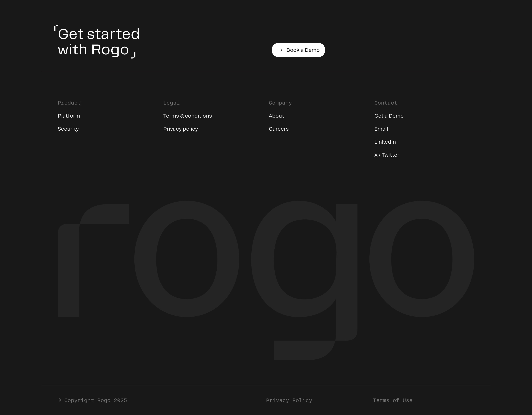Viewport: 532px width, 415px height.
Task: Open the LinkedIn link
Action: pos(385,142)
